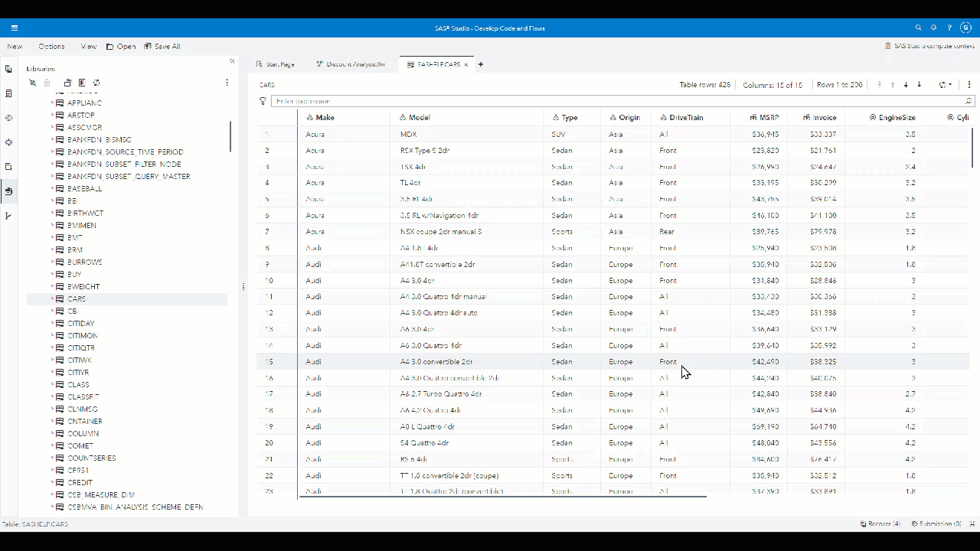Screen dimensions: 980x551
Task: Open the notifications bell
Action: coord(934,27)
